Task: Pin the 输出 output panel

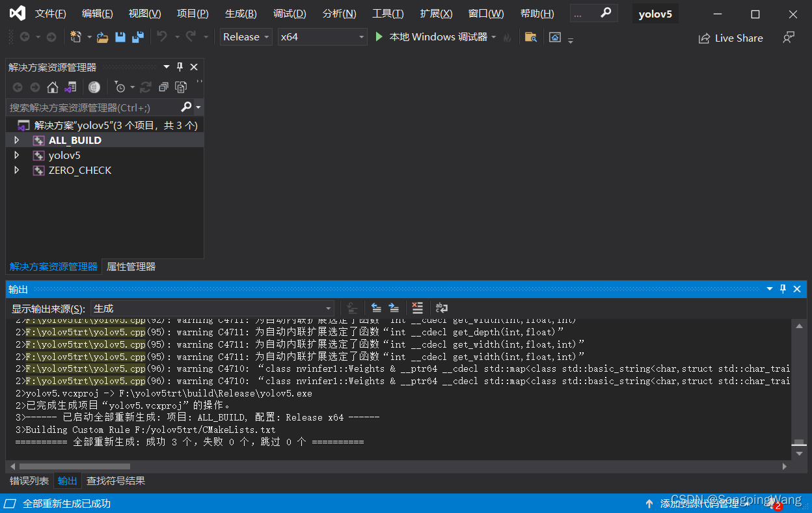Action: [783, 289]
